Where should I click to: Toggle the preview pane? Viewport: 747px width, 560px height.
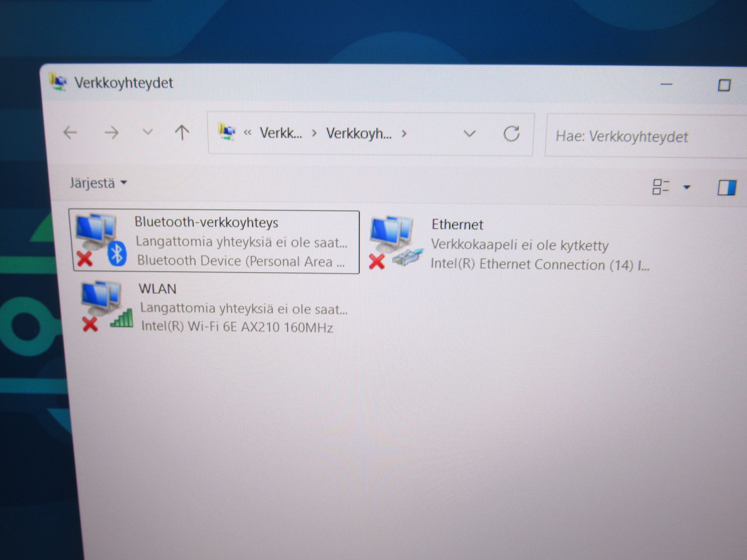click(x=727, y=188)
